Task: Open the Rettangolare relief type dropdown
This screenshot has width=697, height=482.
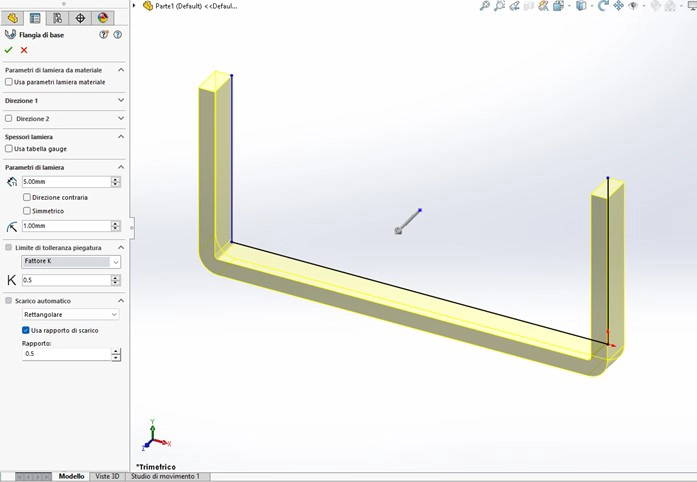Action: click(x=70, y=315)
